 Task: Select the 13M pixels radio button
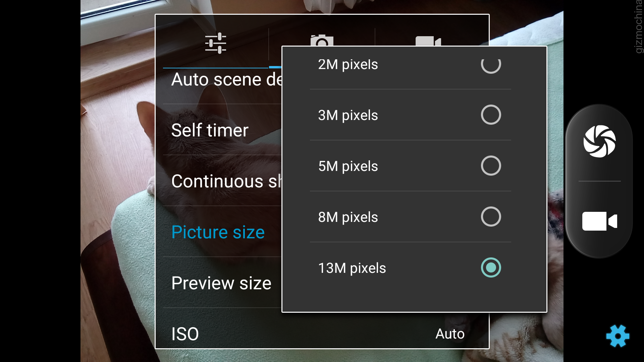click(491, 267)
